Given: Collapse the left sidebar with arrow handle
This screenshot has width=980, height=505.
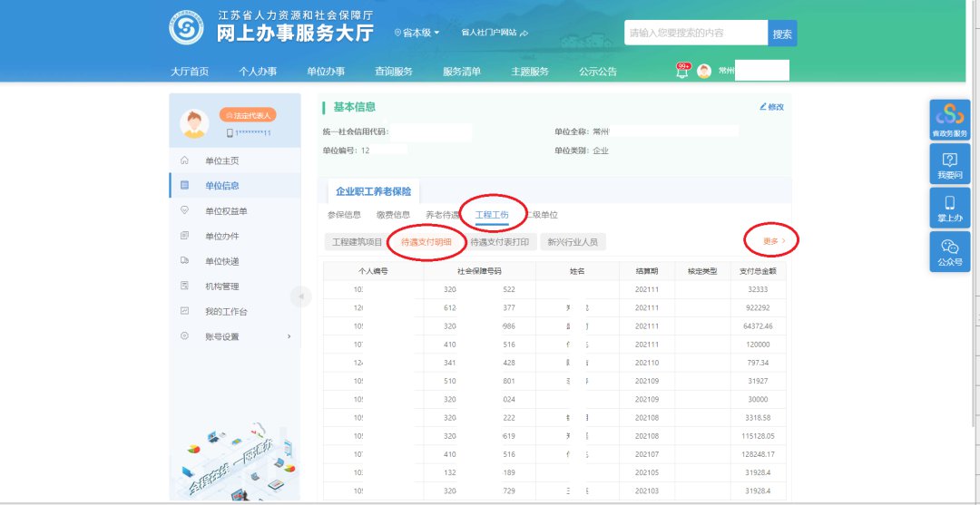Looking at the screenshot, I should tap(300, 296).
